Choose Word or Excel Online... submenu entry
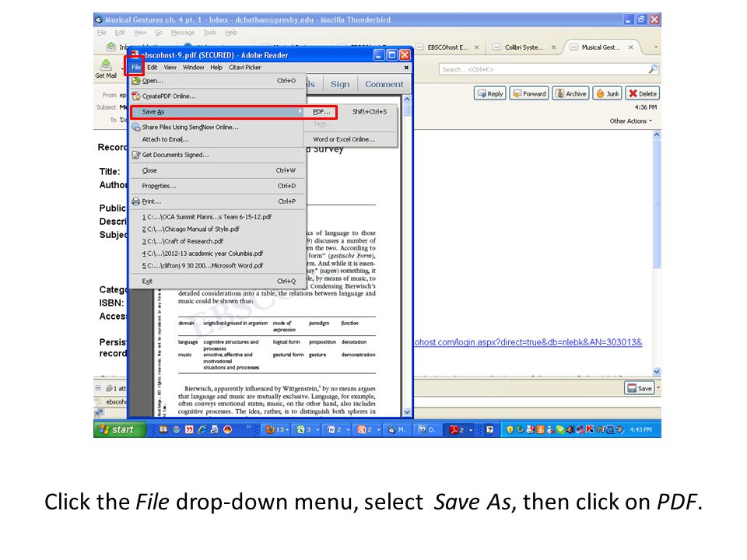 [x=350, y=139]
